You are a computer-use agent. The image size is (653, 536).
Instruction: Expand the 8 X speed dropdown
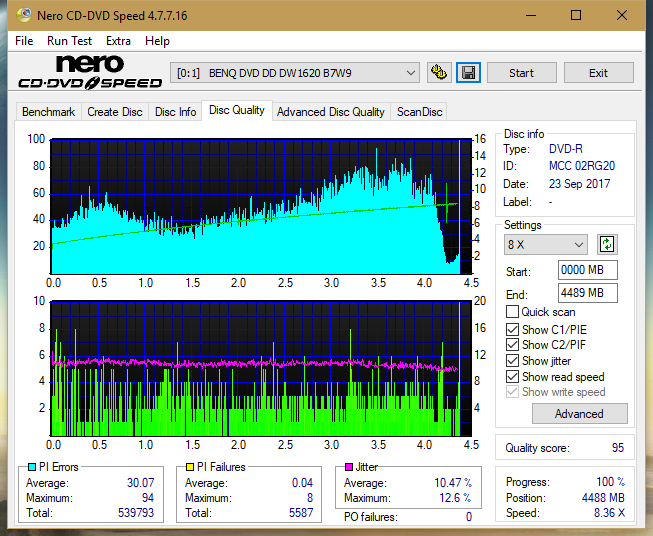546,244
